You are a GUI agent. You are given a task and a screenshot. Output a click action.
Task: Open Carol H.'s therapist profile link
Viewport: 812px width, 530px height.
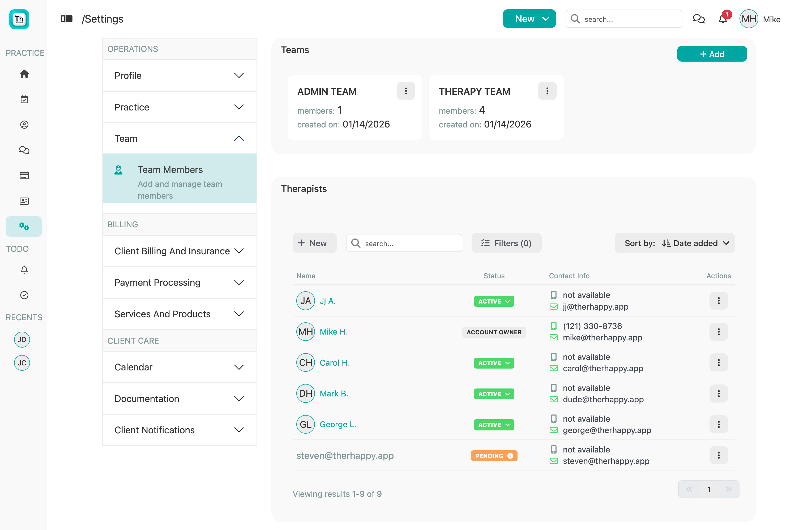(334, 362)
